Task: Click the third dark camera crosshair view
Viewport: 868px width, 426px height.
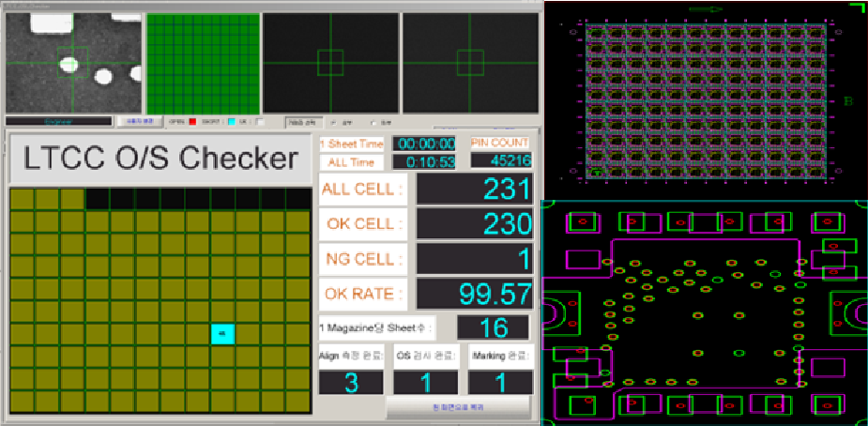Action: 330,63
